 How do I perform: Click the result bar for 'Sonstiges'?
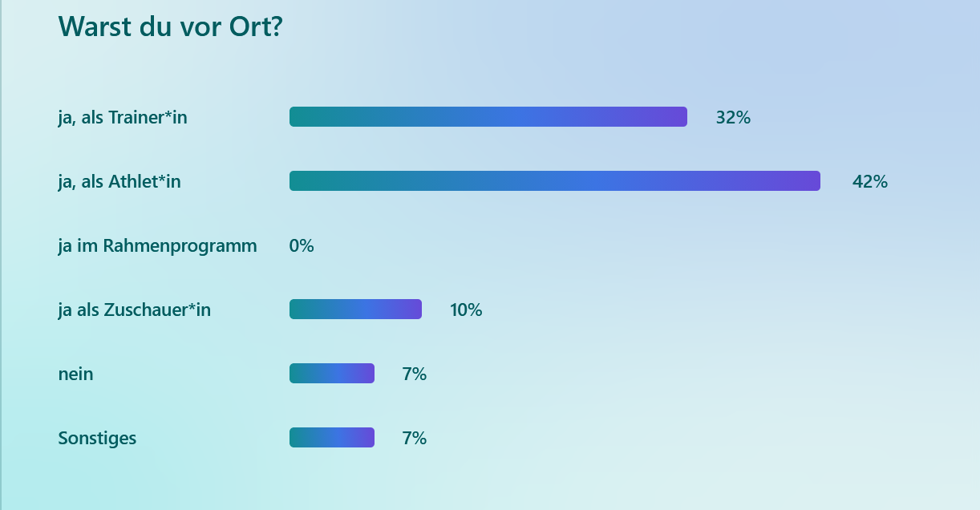[332, 438]
